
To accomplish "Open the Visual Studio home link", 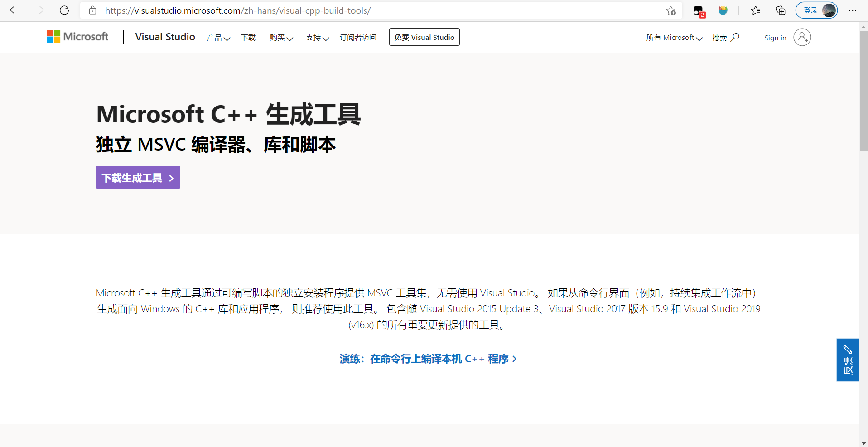I will [165, 37].
